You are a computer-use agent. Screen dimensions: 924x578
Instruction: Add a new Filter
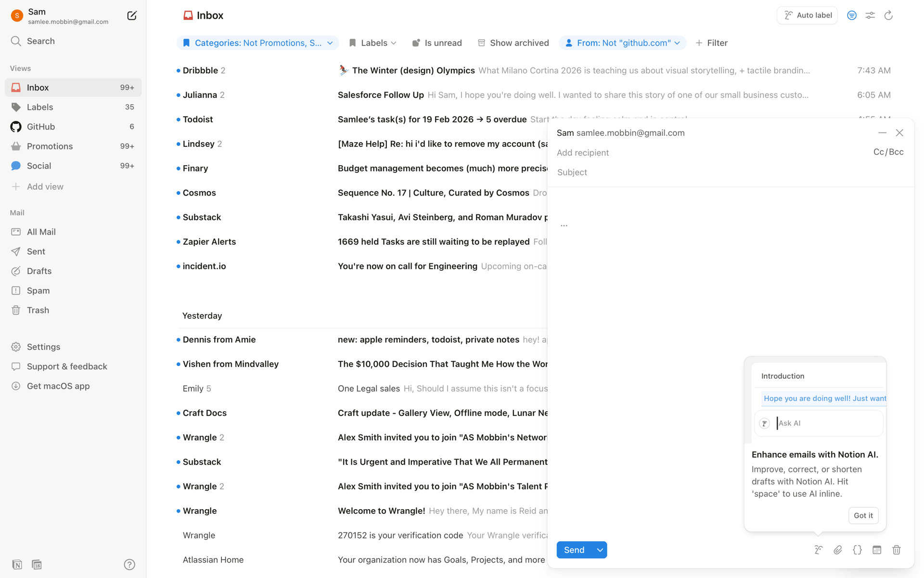tap(712, 43)
